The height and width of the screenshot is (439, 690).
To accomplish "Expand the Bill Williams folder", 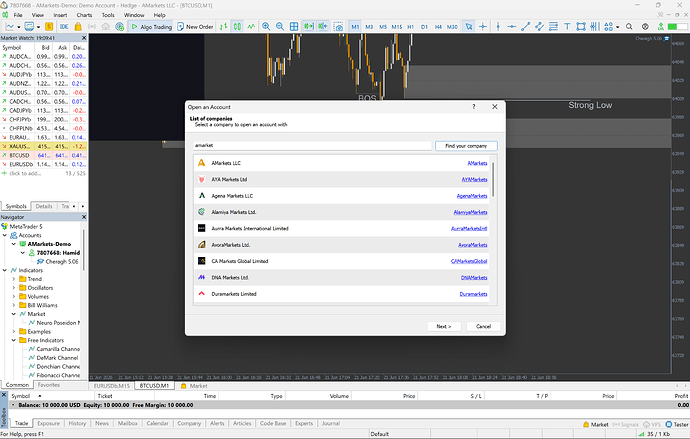I will coord(14,305).
